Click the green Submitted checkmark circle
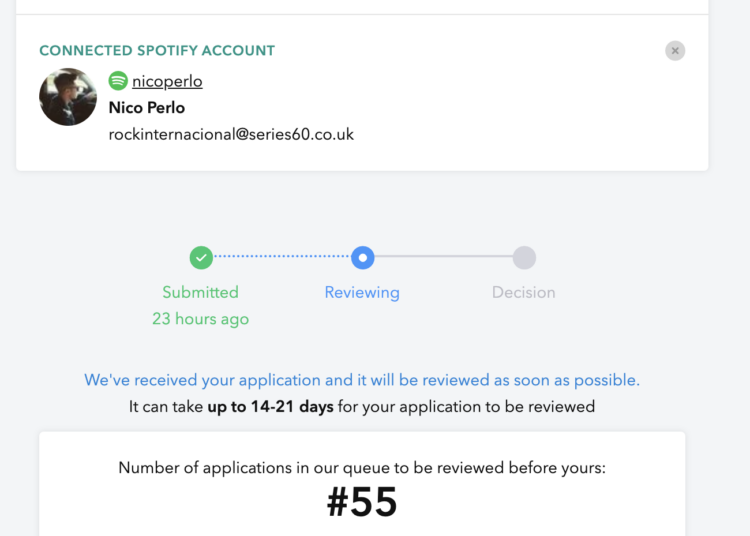750x536 pixels. point(201,258)
